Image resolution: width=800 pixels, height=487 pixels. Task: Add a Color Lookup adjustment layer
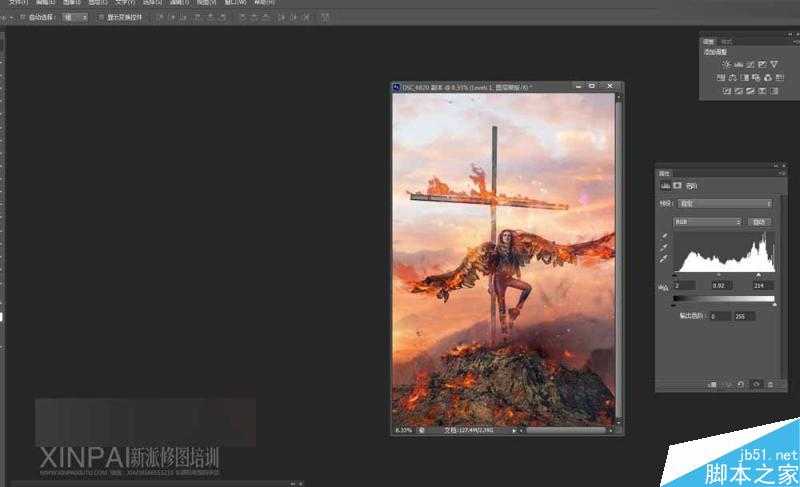tap(780, 78)
